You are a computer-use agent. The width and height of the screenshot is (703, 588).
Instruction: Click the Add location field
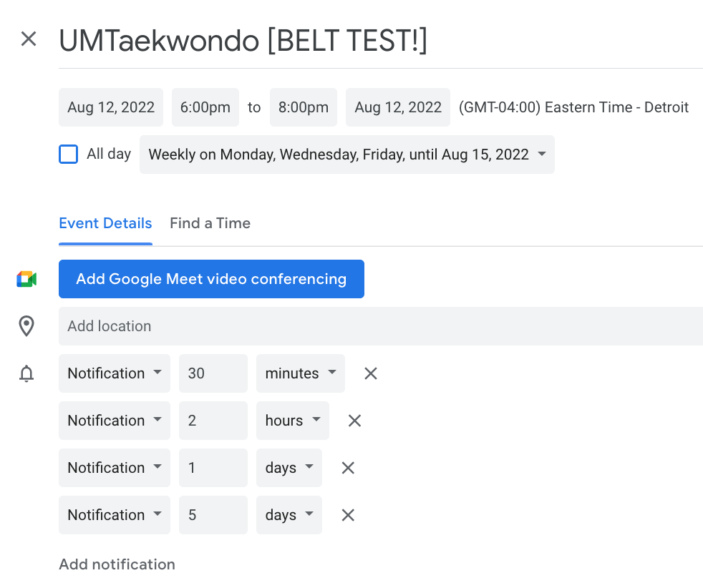click(x=381, y=326)
